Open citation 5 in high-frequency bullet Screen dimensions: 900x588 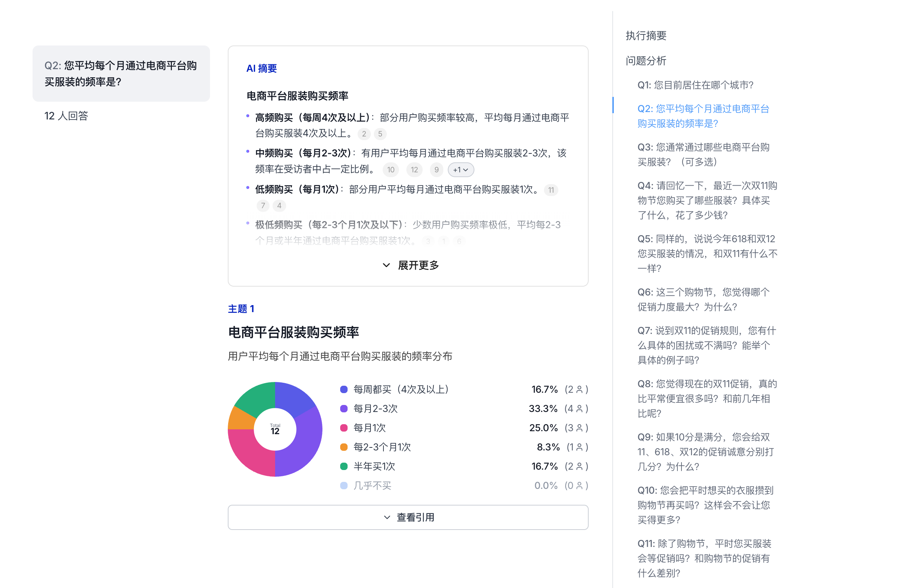[x=380, y=134]
